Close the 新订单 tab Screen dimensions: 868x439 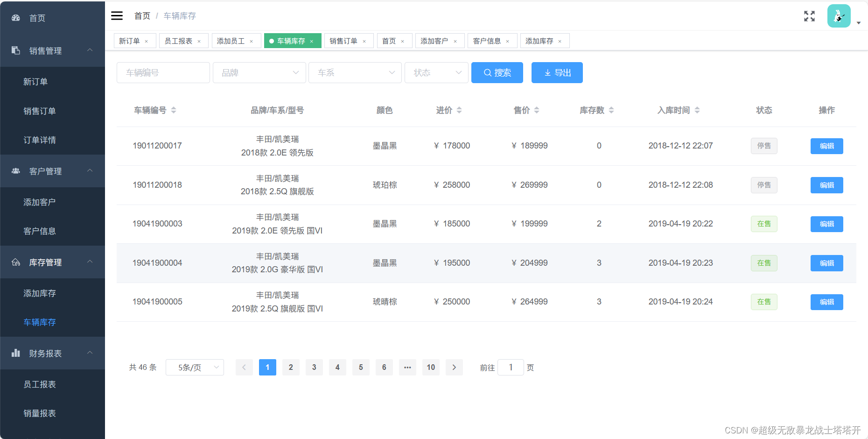point(146,41)
